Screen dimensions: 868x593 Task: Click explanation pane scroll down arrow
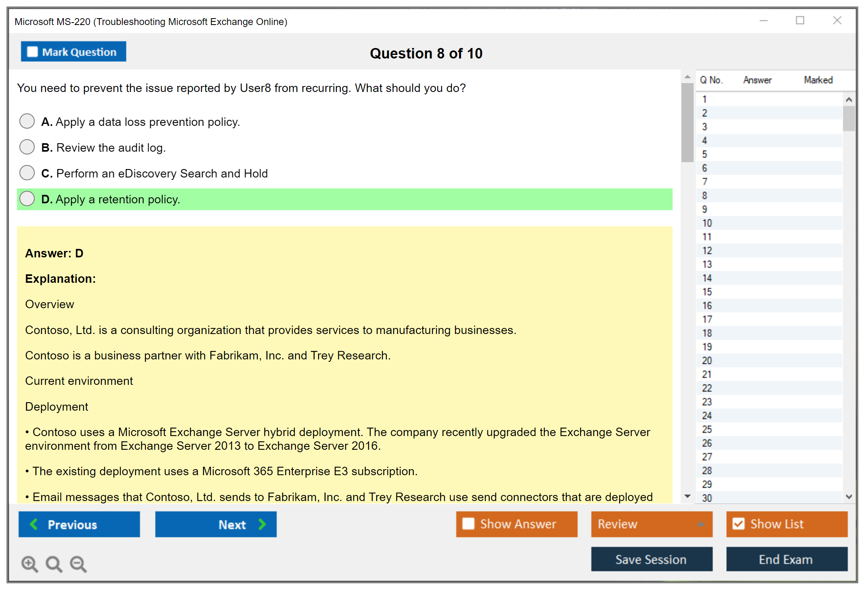click(687, 496)
